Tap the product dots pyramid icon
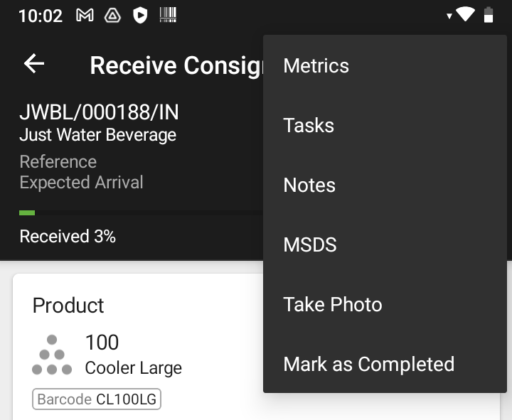This screenshot has height=420, width=512. tap(52, 355)
